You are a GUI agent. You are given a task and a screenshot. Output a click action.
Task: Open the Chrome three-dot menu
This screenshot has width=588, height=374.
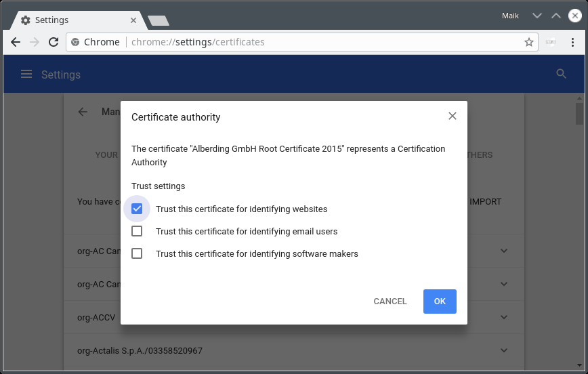[x=572, y=42]
